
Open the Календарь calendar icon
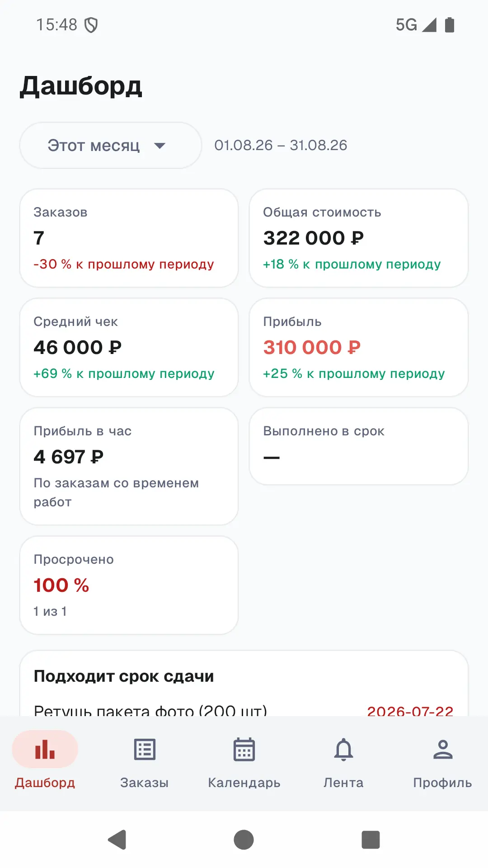244,749
